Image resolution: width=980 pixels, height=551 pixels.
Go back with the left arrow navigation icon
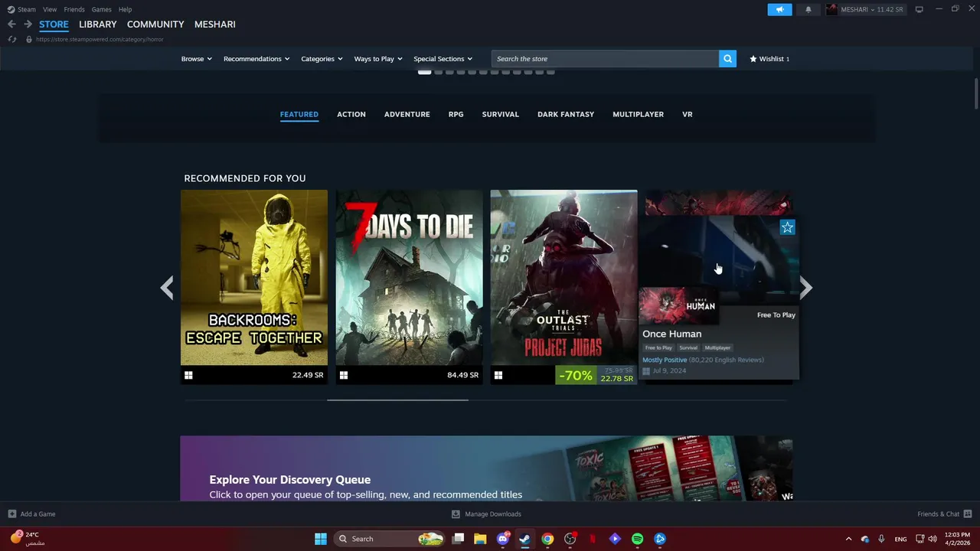pos(11,24)
